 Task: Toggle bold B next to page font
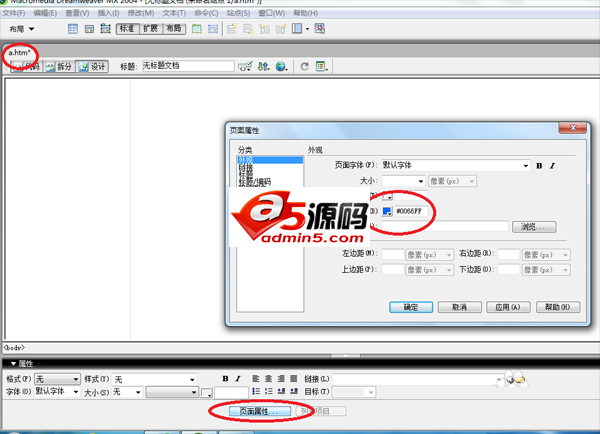(539, 166)
